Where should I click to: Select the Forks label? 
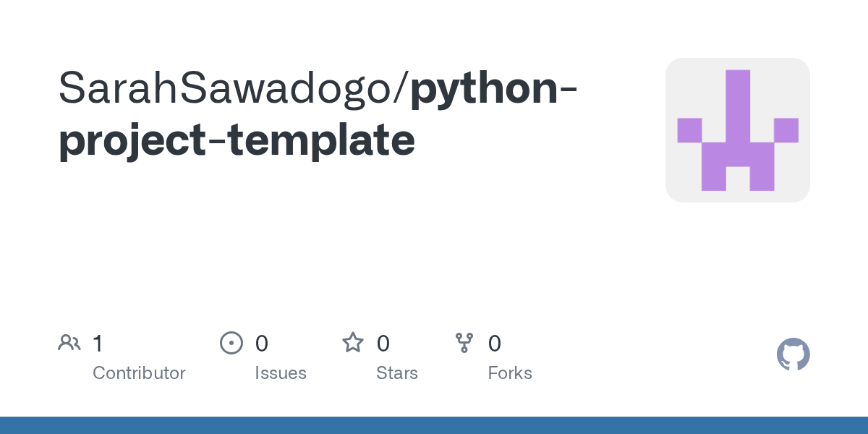coord(509,373)
